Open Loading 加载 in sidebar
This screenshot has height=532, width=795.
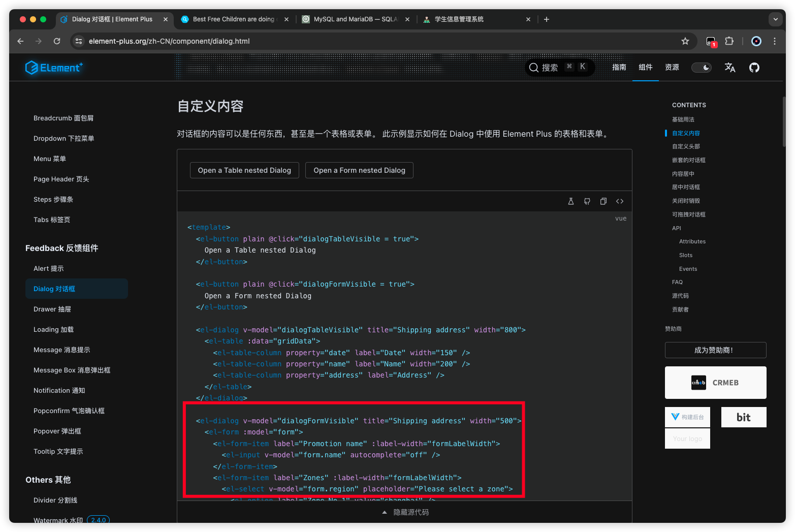point(54,329)
